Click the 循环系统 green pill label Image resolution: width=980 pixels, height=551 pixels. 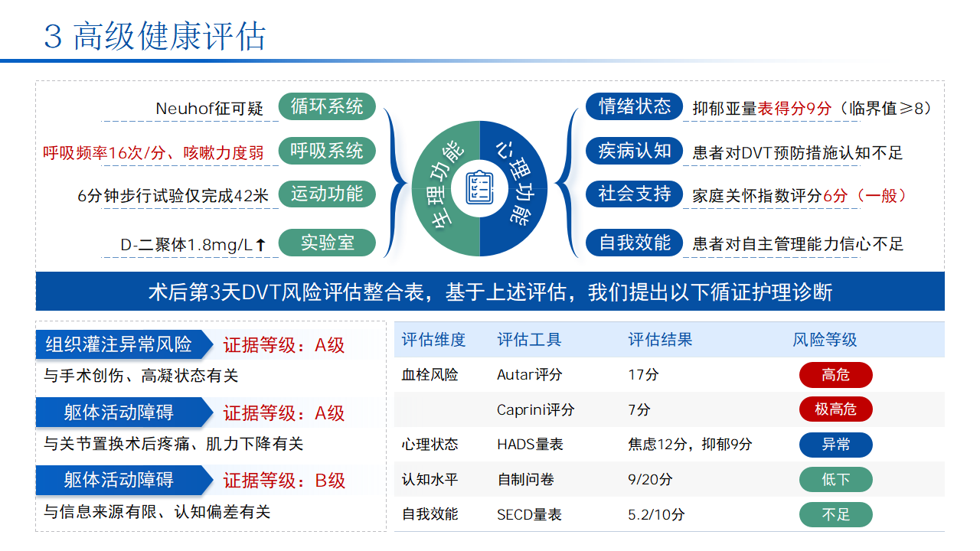tap(327, 106)
